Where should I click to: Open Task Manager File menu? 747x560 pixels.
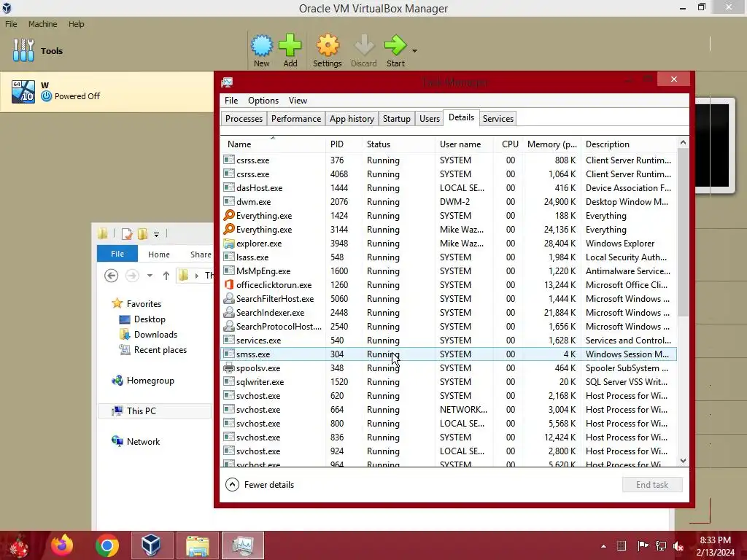pyautogui.click(x=231, y=101)
